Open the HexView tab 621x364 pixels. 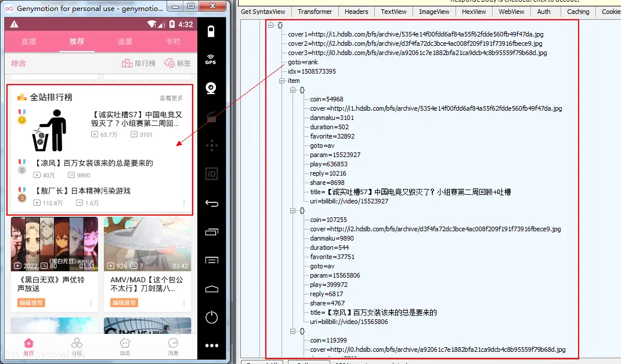474,12
